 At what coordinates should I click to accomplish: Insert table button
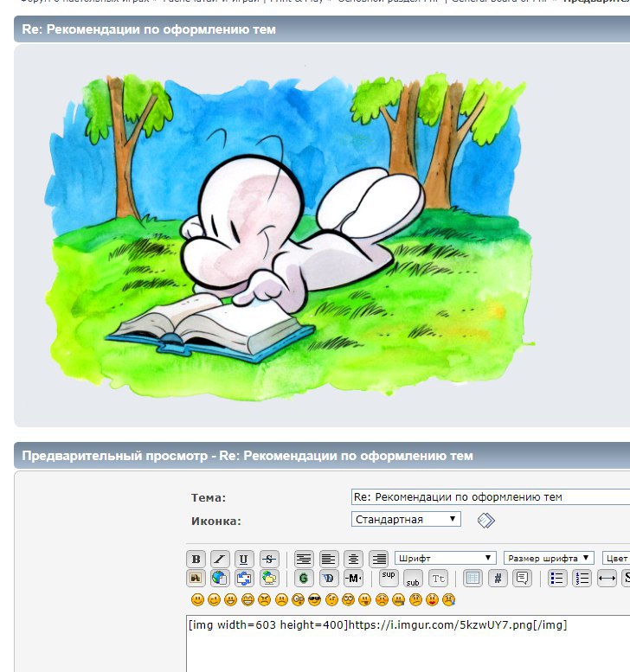472,578
